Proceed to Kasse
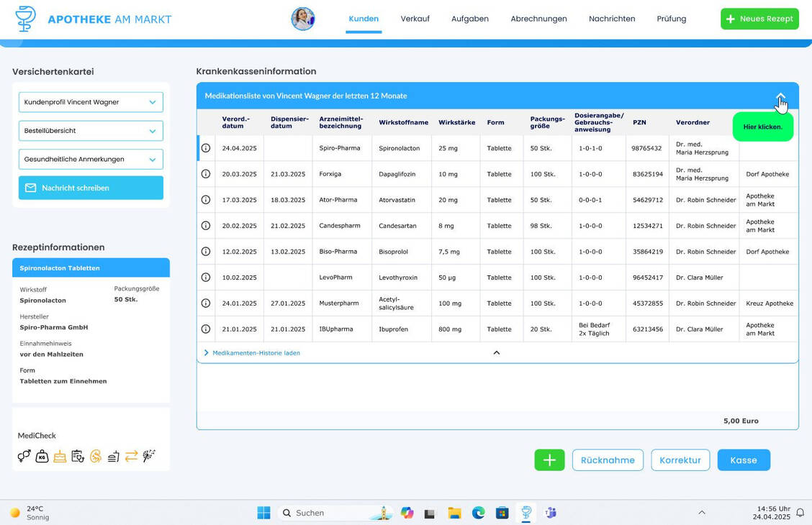Viewport: 812px width, 525px height. tap(744, 460)
